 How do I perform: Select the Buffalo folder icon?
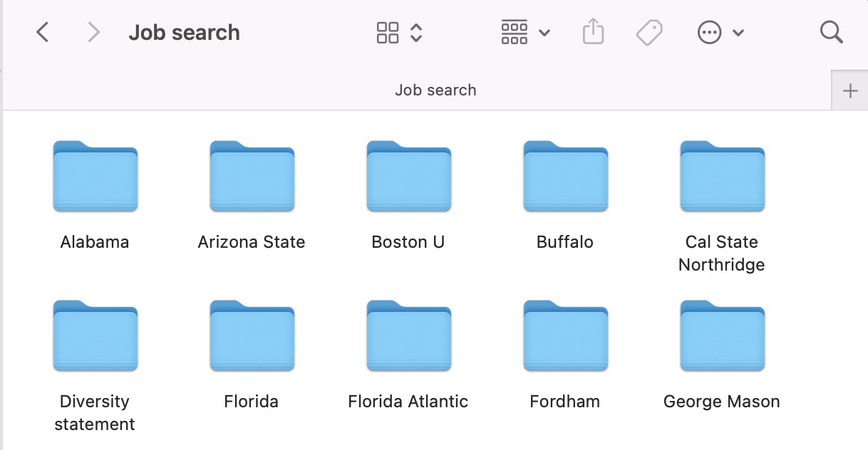(x=566, y=176)
